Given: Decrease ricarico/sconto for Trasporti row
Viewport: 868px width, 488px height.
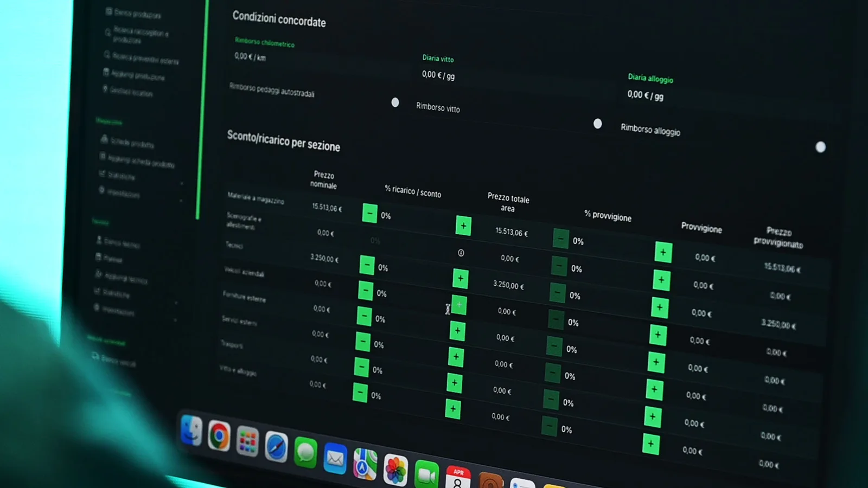Looking at the screenshot, I should pos(361,367).
